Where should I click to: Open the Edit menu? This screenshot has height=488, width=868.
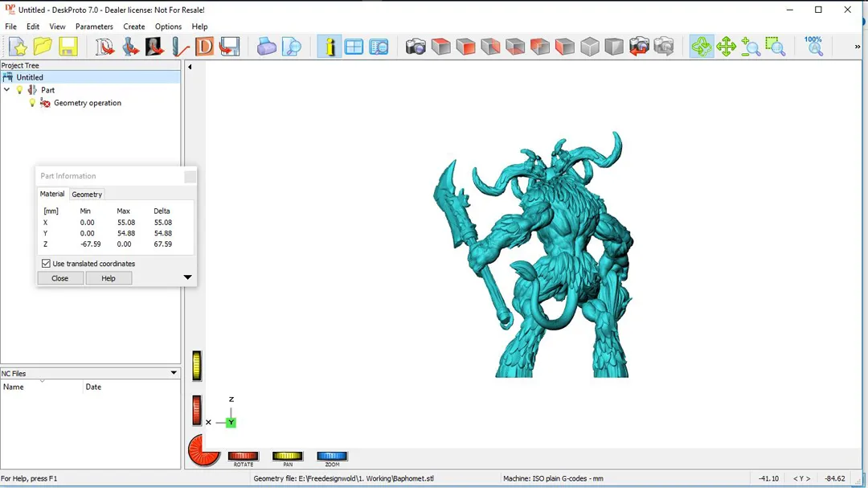click(x=33, y=27)
